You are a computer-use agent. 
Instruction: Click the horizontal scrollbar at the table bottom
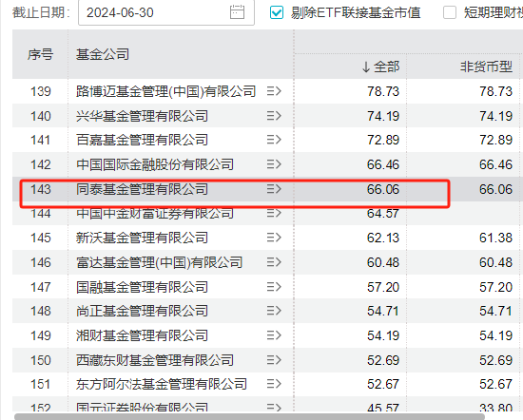[x=249, y=416]
